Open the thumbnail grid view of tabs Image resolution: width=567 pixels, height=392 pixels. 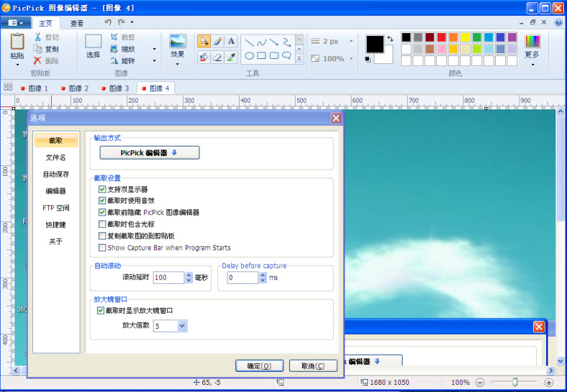point(8,87)
